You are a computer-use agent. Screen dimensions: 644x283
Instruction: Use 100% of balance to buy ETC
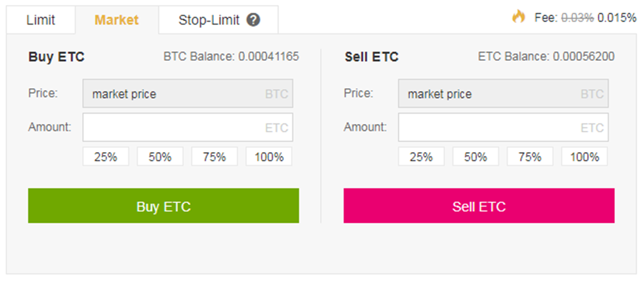coord(269,156)
